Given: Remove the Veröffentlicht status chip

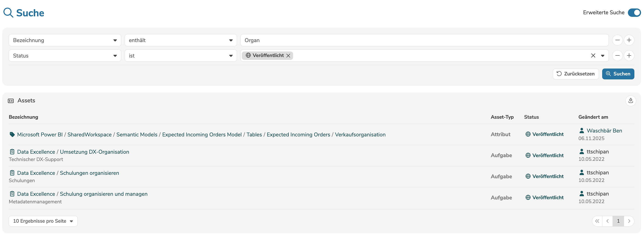Looking at the screenshot, I should tap(288, 56).
